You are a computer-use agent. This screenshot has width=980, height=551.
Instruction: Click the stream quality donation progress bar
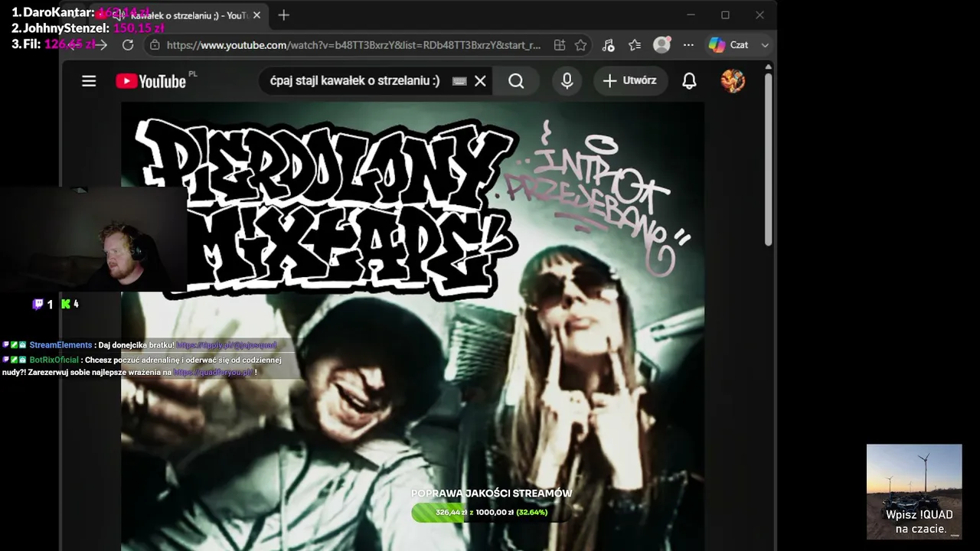pos(491,512)
